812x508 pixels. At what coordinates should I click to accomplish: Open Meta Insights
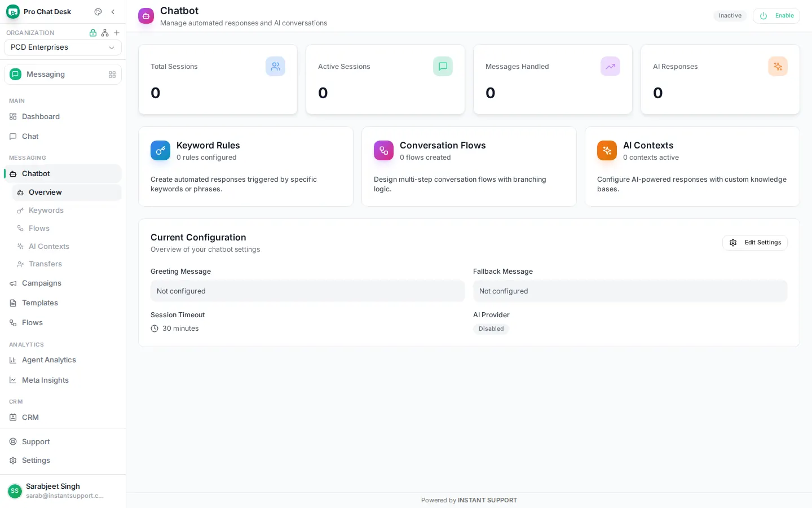tap(63, 380)
